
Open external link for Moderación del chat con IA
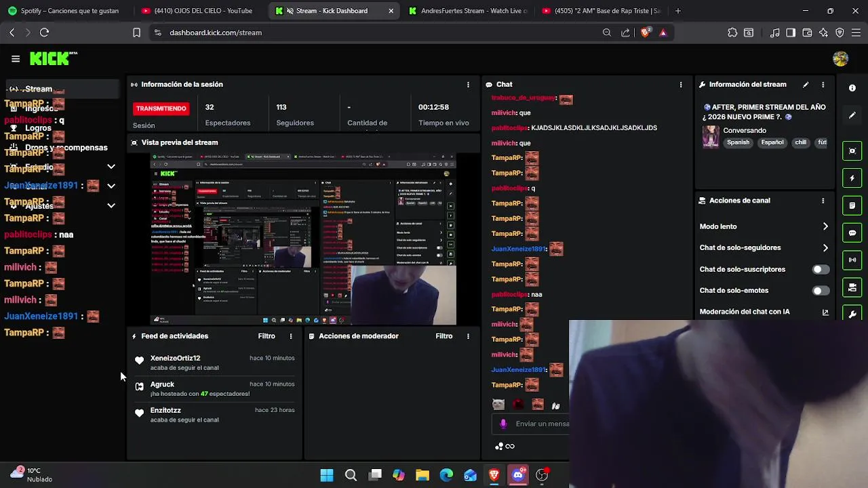pyautogui.click(x=825, y=312)
